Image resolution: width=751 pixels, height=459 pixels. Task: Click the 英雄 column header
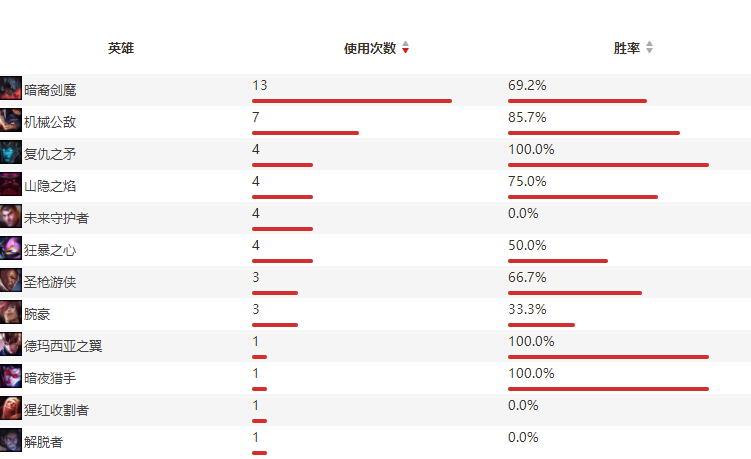point(121,48)
